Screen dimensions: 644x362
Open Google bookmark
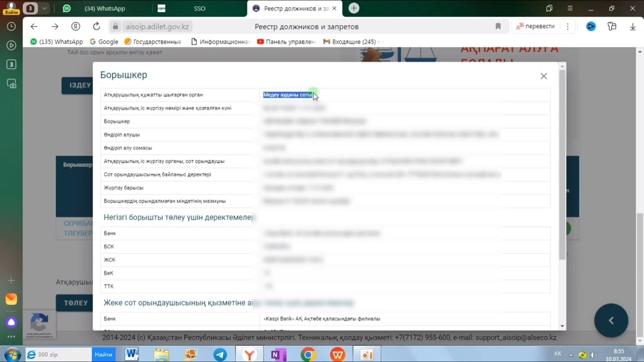[x=104, y=42]
